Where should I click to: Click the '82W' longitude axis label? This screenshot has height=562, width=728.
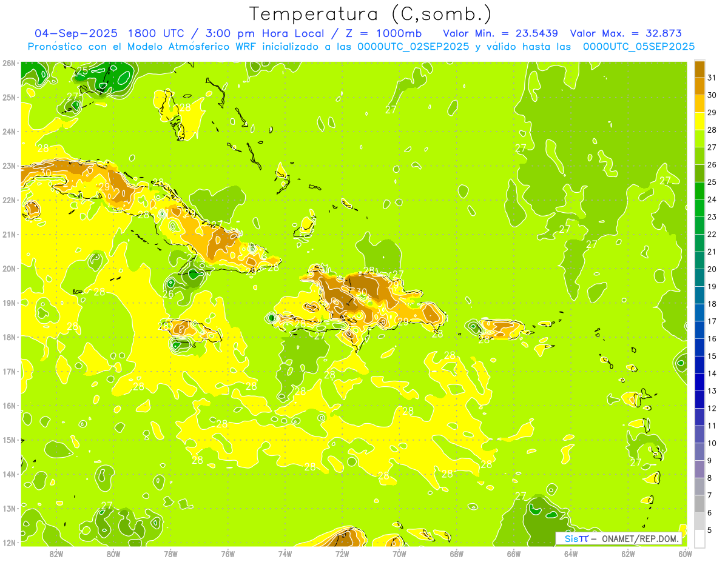[x=56, y=554]
